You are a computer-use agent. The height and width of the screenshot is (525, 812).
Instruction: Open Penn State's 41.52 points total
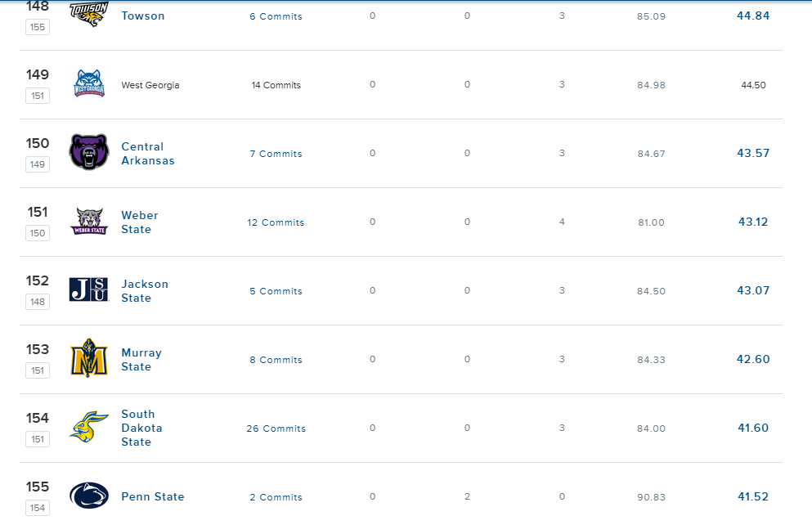[753, 496]
